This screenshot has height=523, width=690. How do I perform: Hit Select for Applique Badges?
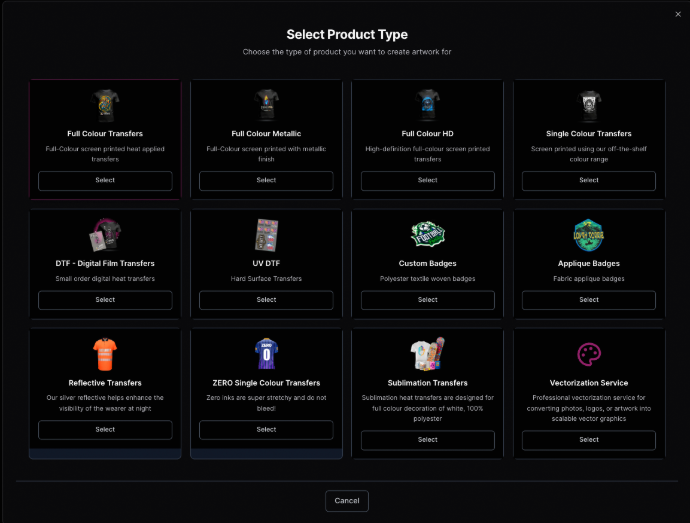pos(589,299)
